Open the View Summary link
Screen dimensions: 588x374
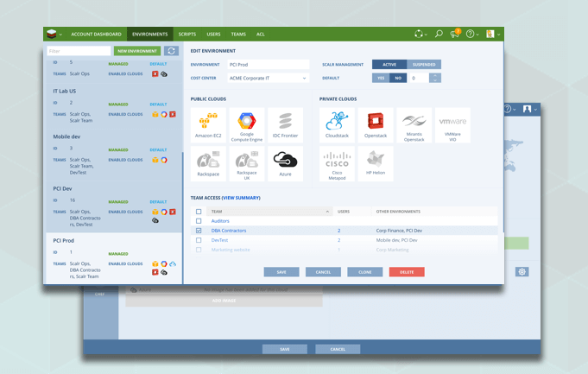coord(241,198)
